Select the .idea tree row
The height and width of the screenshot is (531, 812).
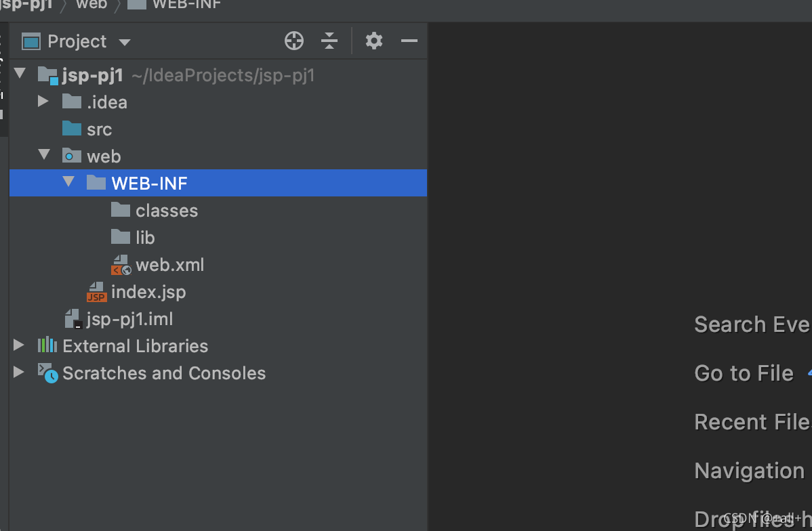[218, 102]
